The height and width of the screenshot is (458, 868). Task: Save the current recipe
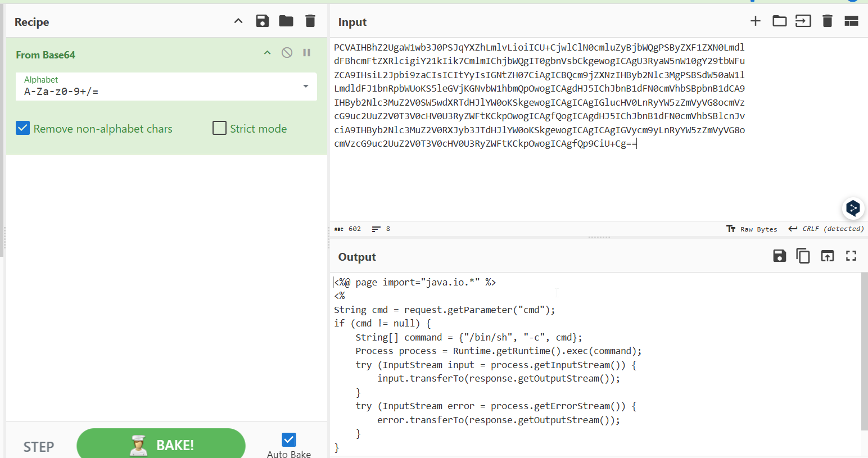tap(262, 21)
